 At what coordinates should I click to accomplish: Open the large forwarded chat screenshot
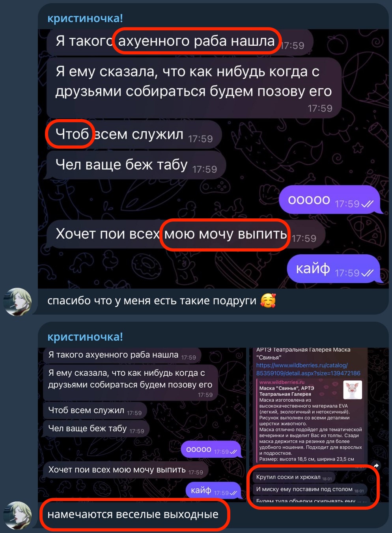point(213,159)
